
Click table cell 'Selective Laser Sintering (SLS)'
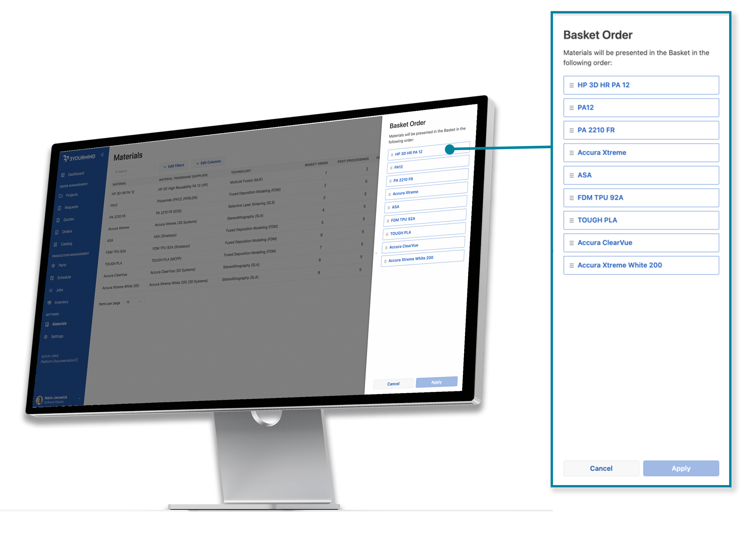252,204
